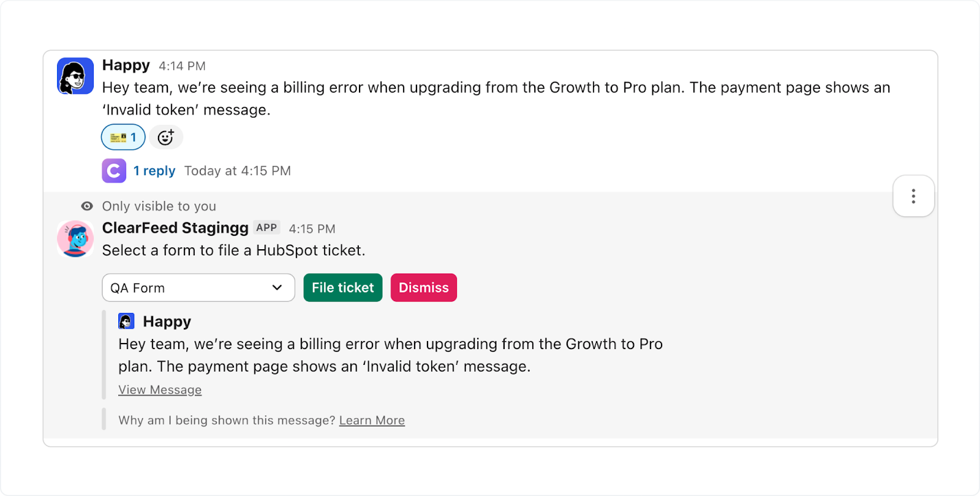Toggle the existing emoji reaction with count 1
980x496 pixels.
(x=123, y=137)
